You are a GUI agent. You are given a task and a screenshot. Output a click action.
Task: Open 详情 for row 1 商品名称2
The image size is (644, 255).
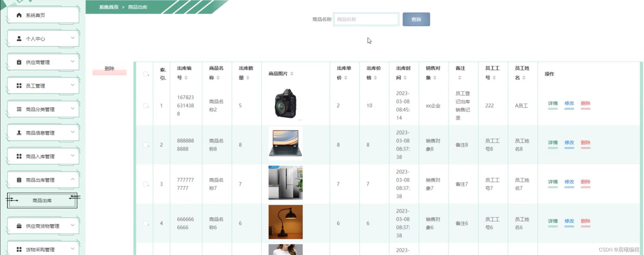[x=553, y=103]
